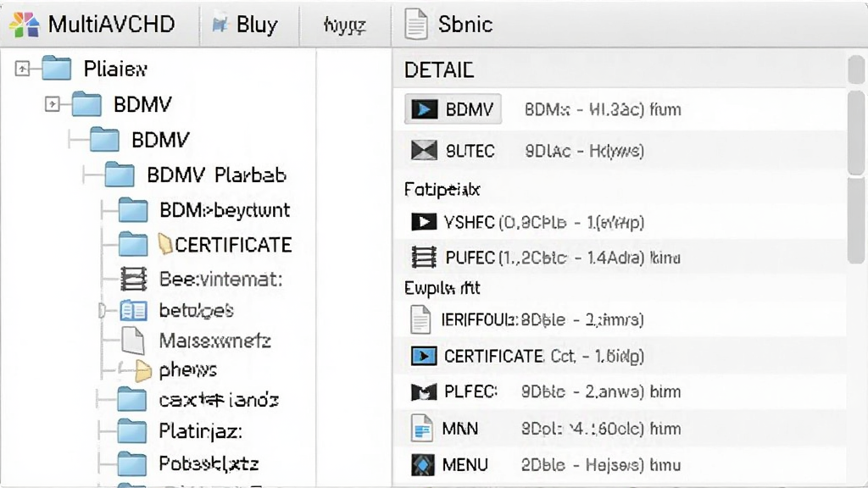Screen dimensions: 868x488
Task: Select the PLFEC icon
Action: [x=424, y=391]
